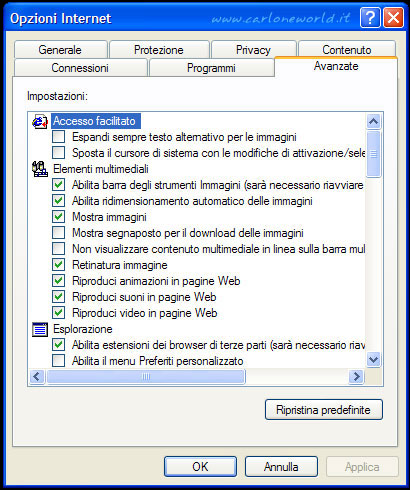The image size is (410, 490).
Task: Confirm with the OK button
Action: click(200, 467)
